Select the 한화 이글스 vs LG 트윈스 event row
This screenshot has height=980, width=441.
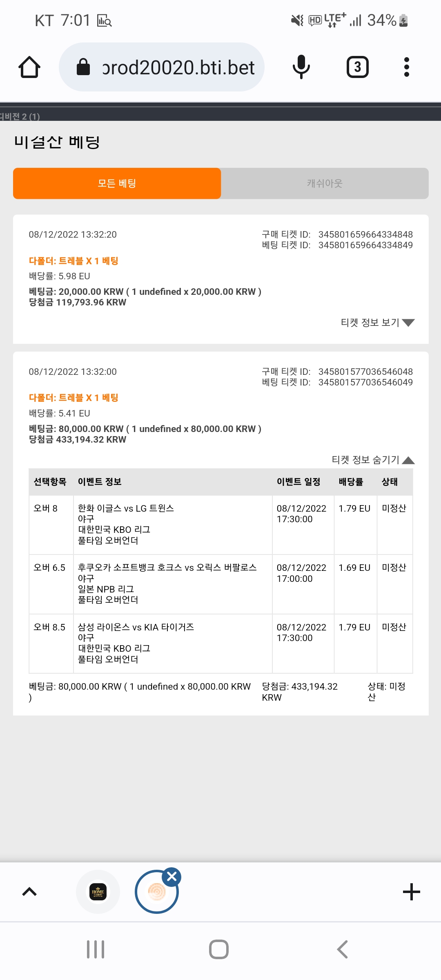point(221,525)
